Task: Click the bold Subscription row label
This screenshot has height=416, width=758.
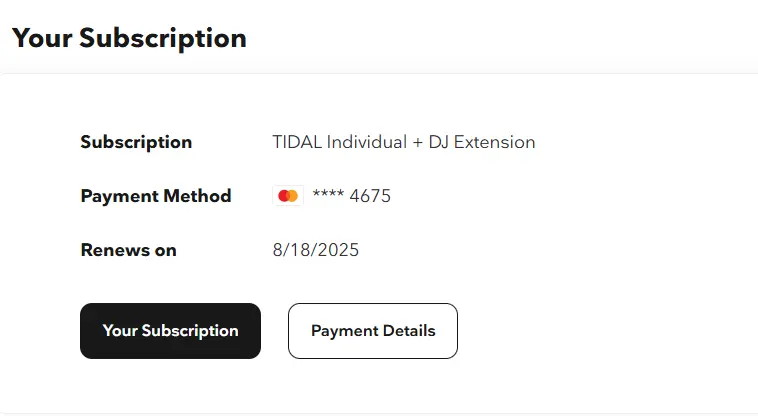Action: [136, 142]
